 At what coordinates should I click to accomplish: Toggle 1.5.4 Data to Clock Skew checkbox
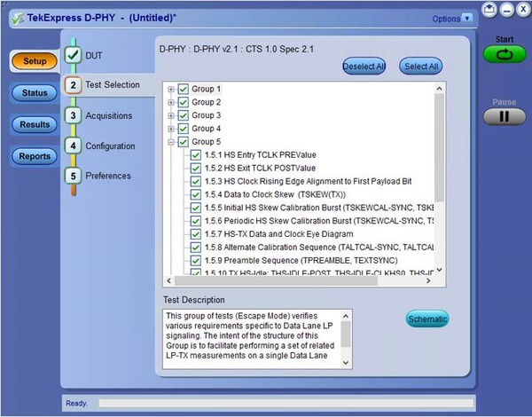195,195
